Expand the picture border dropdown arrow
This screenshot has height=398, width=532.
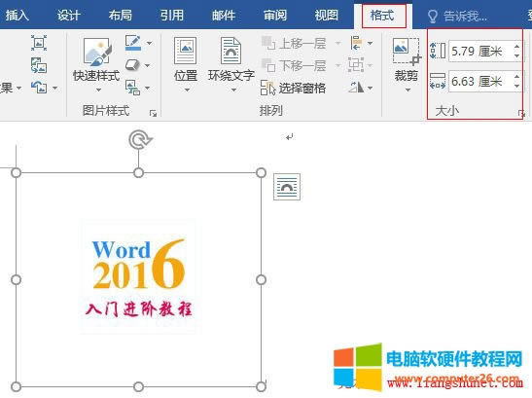(x=149, y=43)
